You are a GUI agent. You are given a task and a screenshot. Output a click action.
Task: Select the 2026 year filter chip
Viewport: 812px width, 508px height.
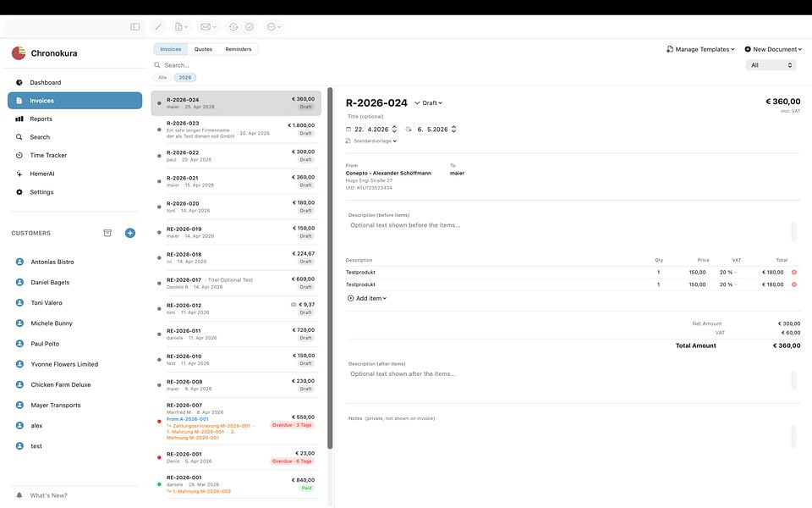click(185, 77)
